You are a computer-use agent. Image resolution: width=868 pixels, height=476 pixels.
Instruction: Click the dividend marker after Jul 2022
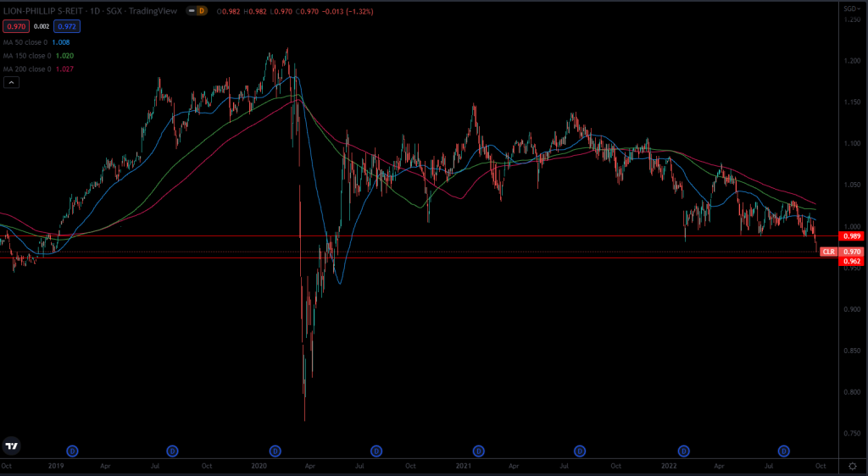(784, 451)
